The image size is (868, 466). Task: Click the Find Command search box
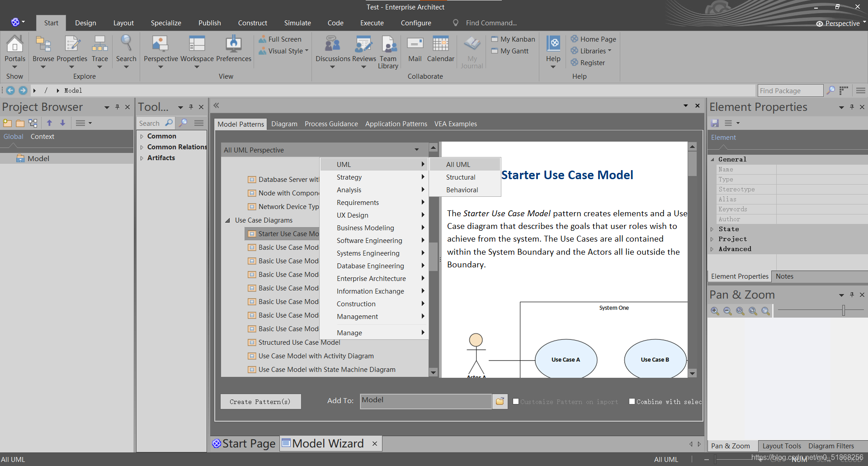tap(491, 23)
